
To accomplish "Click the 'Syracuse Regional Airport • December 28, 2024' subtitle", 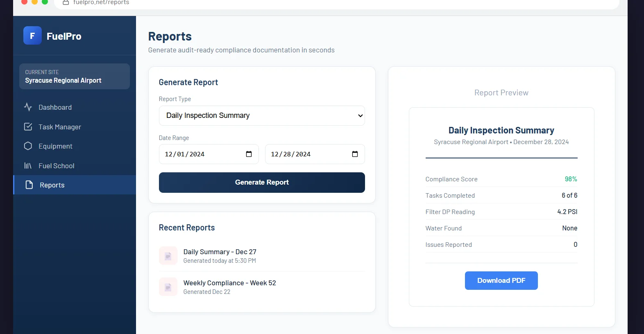I will 501,142.
